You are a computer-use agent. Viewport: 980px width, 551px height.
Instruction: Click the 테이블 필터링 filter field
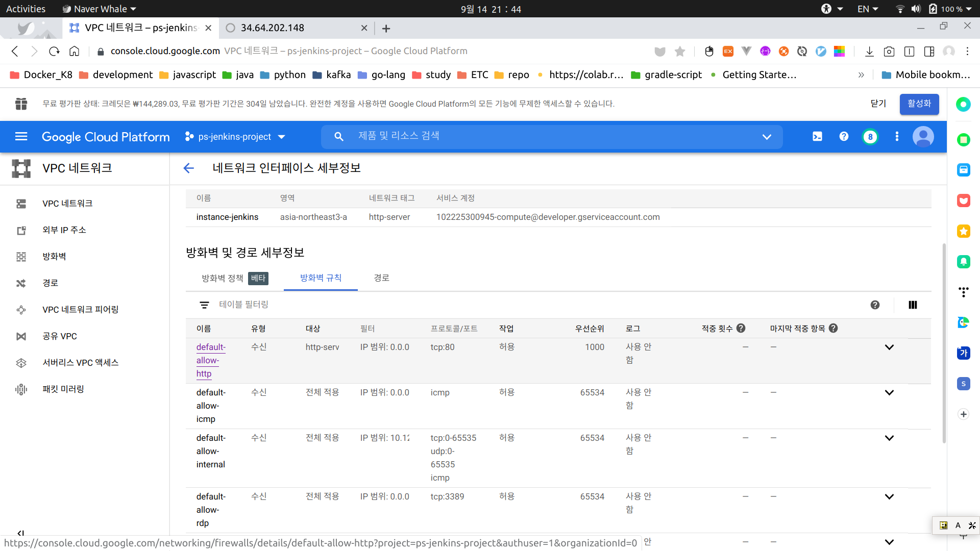pyautogui.click(x=243, y=305)
